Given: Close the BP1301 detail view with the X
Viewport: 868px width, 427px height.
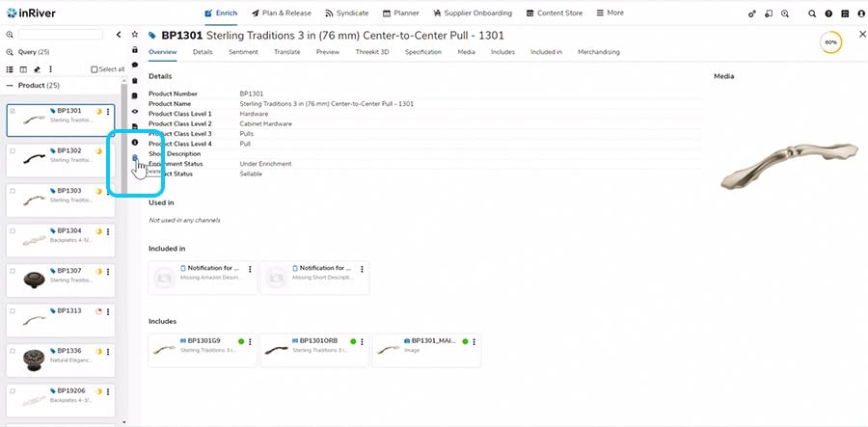Looking at the screenshot, I should 862,35.
